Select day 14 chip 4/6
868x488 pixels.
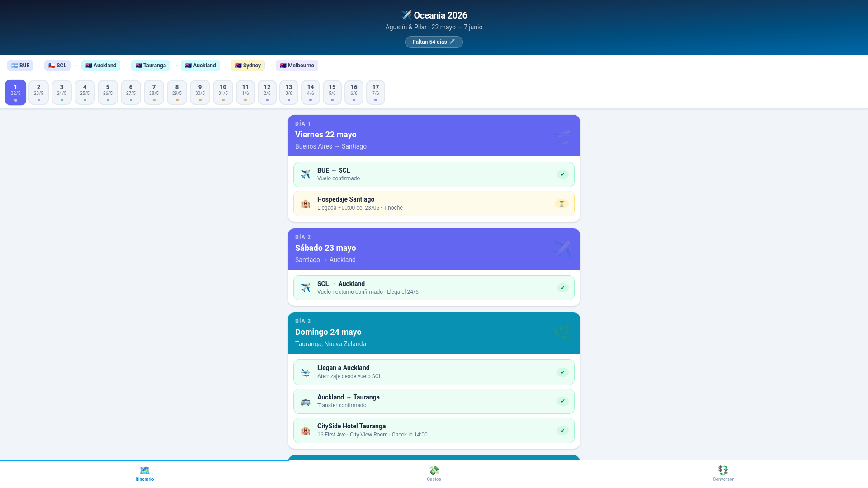[311, 93]
